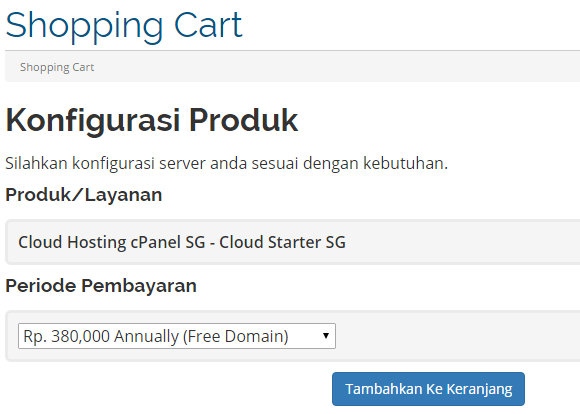
Task: Click the product name Cloud Hosting cPanel SG
Action: 112,242
